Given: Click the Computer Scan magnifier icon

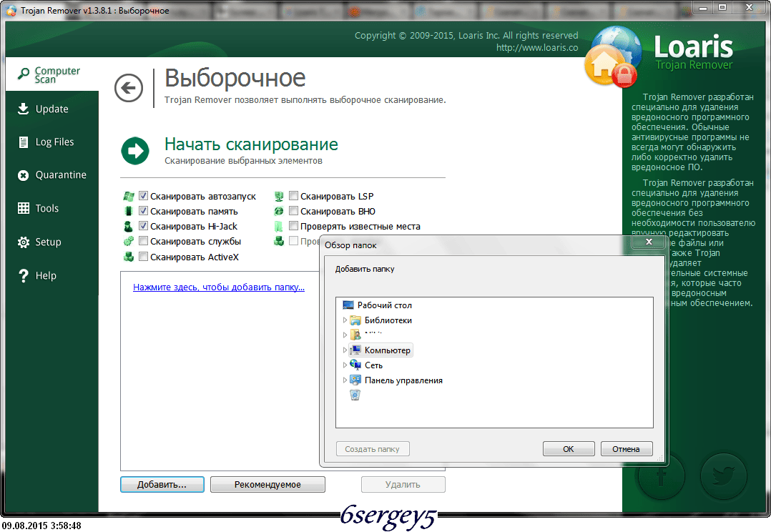Looking at the screenshot, I should pyautogui.click(x=23, y=74).
